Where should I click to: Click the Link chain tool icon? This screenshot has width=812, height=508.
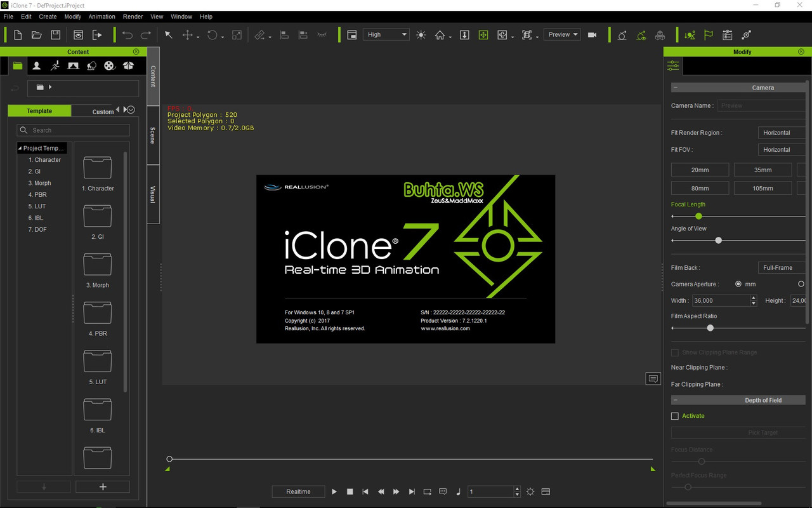[259, 35]
